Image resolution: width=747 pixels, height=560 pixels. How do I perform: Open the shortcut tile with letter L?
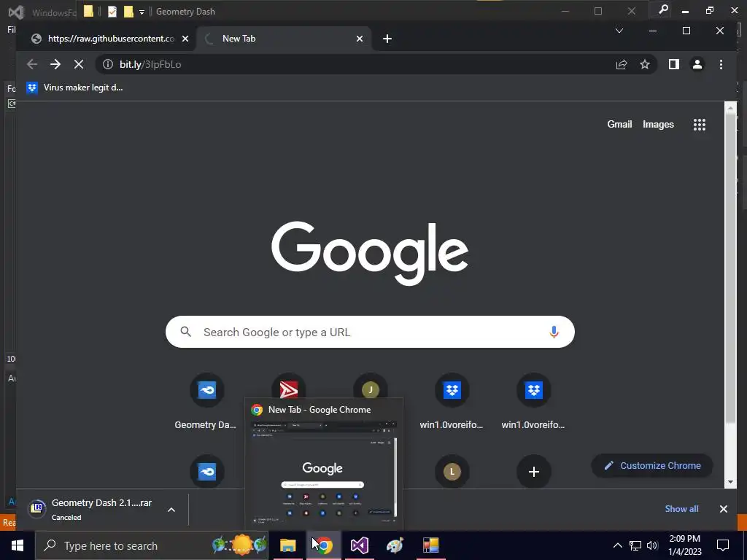(452, 472)
